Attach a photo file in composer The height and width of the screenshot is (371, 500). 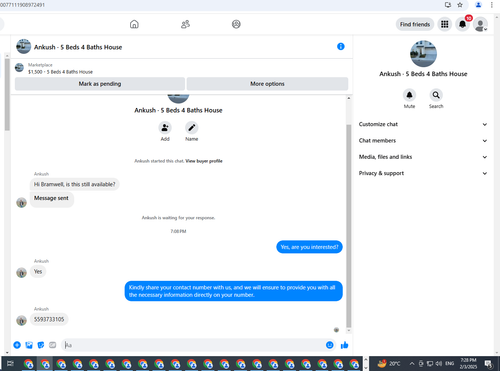point(29,345)
